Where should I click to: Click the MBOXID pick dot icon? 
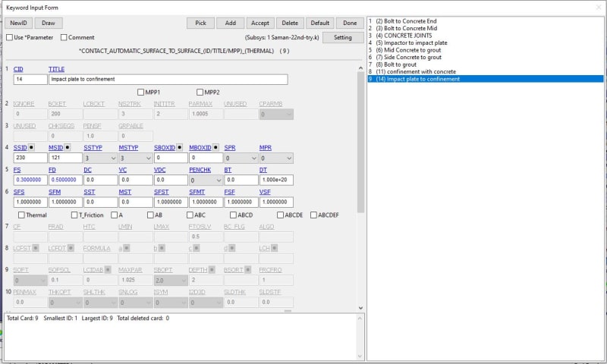click(x=215, y=147)
